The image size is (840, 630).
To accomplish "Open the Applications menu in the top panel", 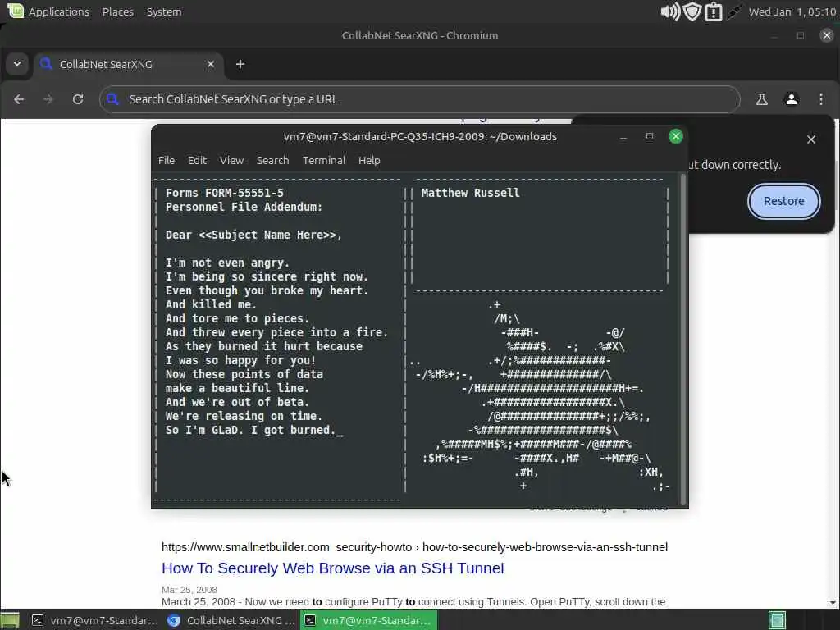I will point(59,11).
